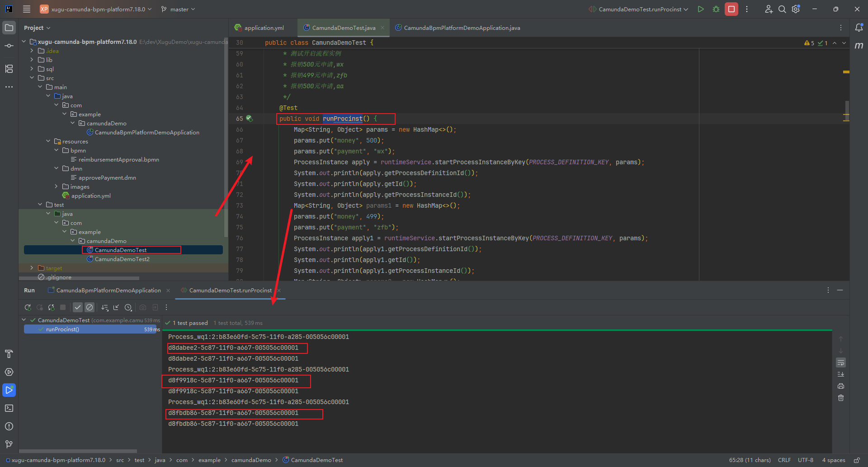
Task: Stop the running process with red square
Action: [731, 9]
